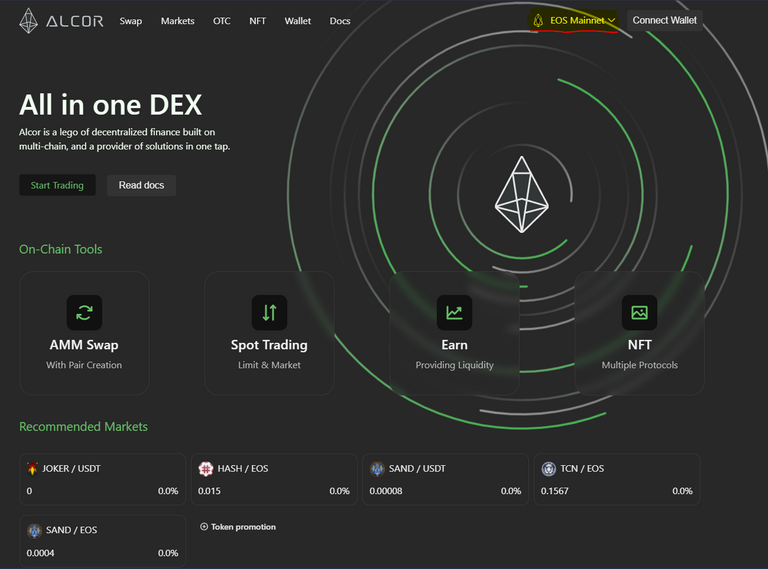768x569 pixels.
Task: Open the AMM Swap card title
Action: coord(84,345)
